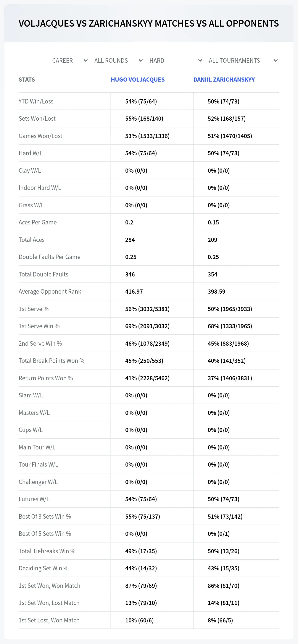Click the chevron beside ALL ROUNDS
The height and width of the screenshot is (644, 298).
[x=141, y=61]
